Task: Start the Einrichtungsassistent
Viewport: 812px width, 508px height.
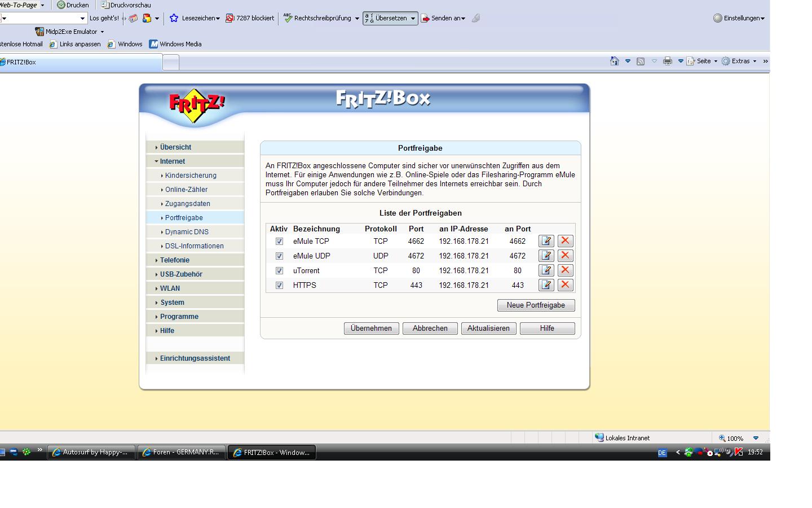Action: pyautogui.click(x=195, y=358)
